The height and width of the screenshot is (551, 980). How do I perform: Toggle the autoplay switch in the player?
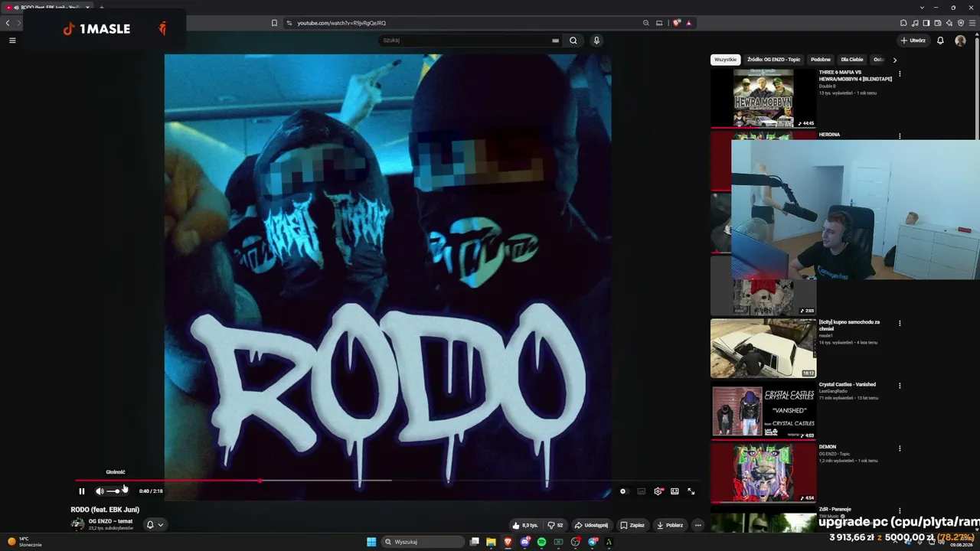click(x=623, y=491)
